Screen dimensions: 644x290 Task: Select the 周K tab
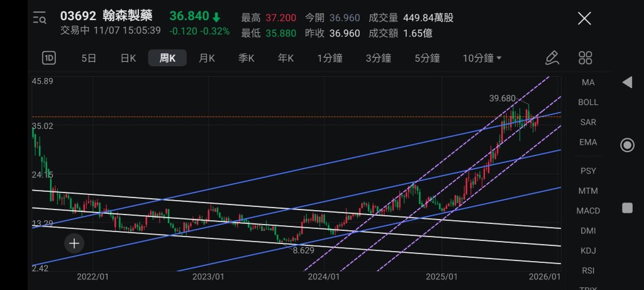(167, 59)
